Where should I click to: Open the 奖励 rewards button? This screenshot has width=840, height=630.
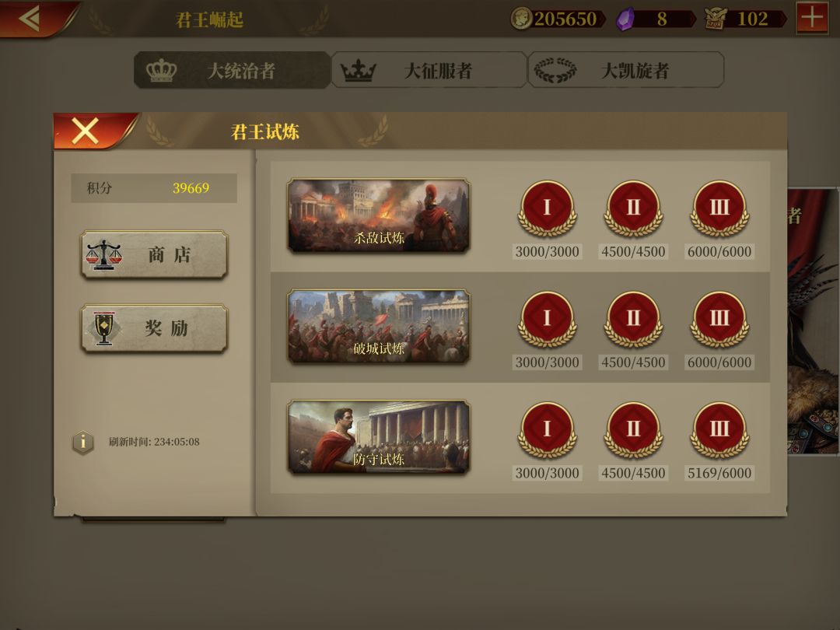154,328
